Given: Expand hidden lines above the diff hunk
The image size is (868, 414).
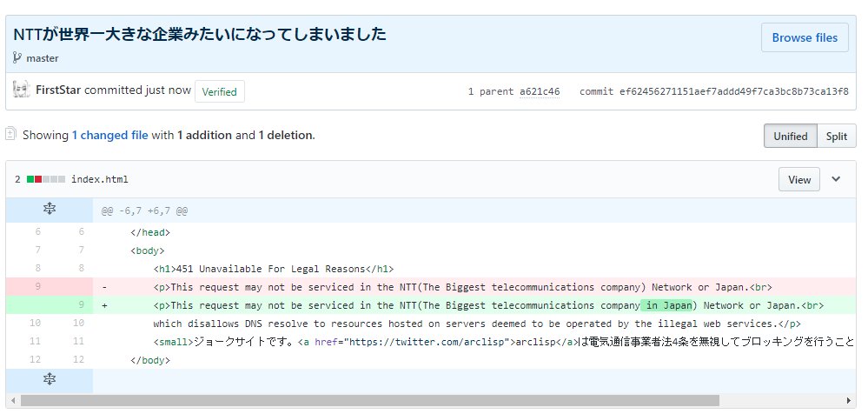Looking at the screenshot, I should pyautogui.click(x=50, y=209).
